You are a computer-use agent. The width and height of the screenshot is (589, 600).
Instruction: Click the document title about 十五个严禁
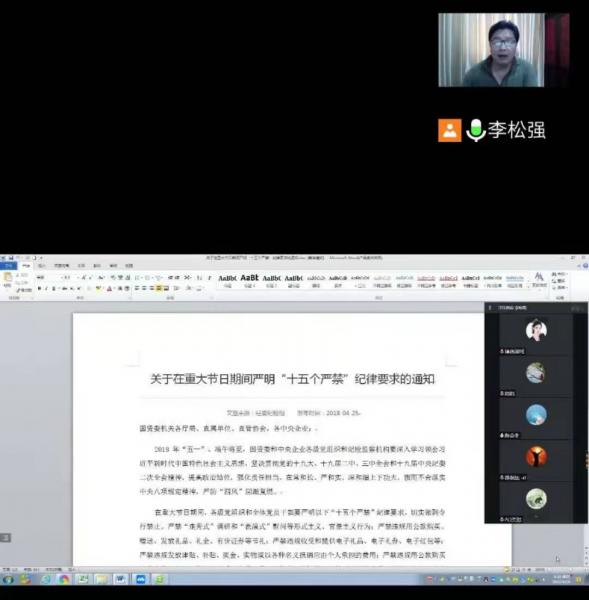(292, 379)
